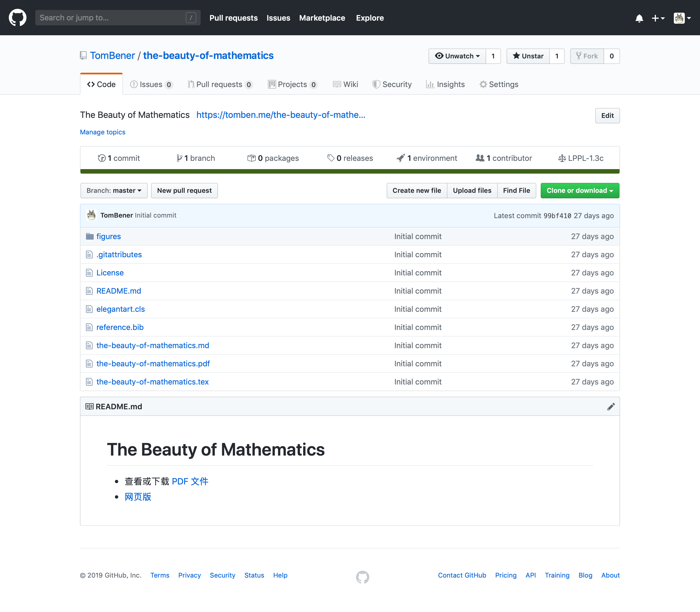
Task: Click the file icon beside README.md in file list
Action: coord(89,291)
